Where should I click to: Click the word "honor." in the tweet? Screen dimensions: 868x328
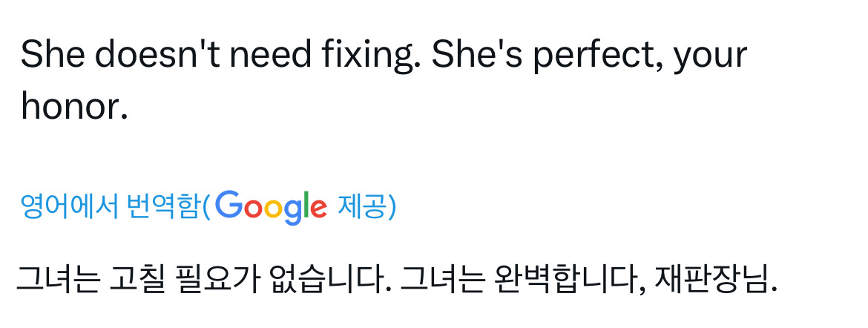74,108
